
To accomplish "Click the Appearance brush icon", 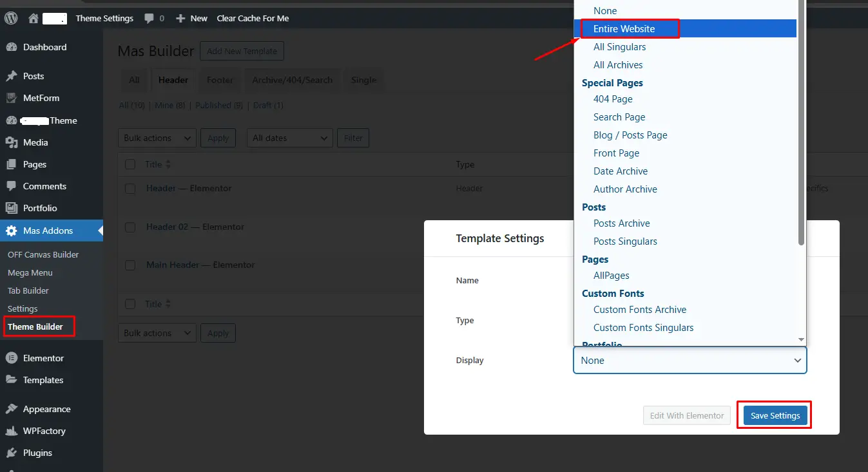I will click(11, 409).
